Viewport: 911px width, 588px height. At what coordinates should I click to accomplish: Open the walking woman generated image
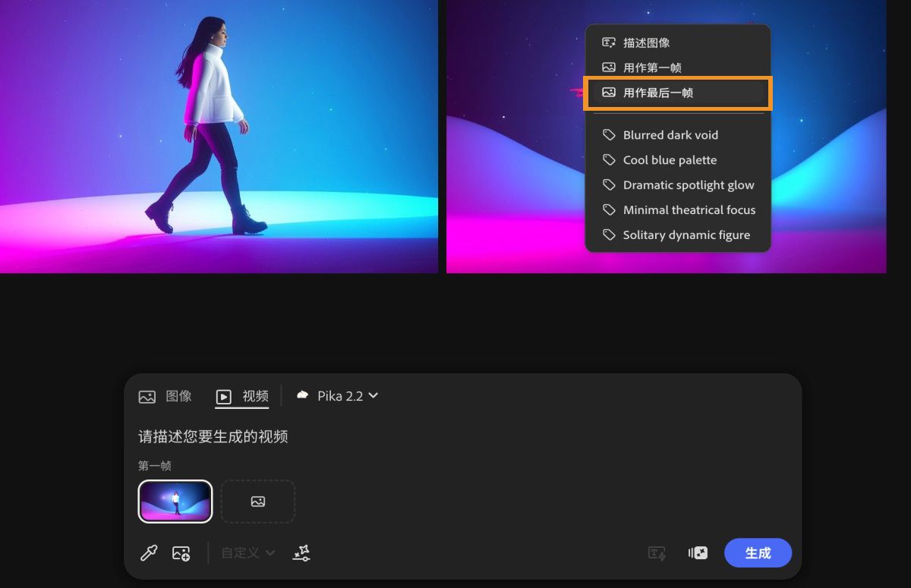(219, 137)
